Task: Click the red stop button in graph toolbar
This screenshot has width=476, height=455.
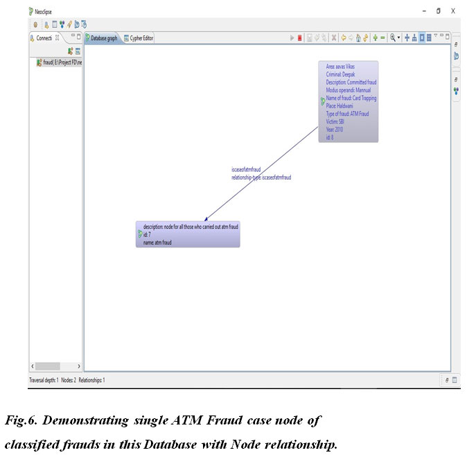Action: (x=300, y=37)
